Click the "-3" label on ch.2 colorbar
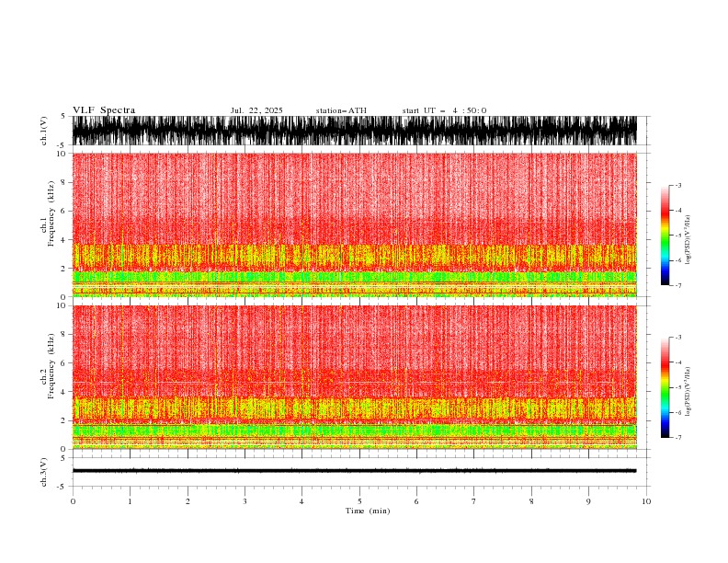Screen dimensions: 728x563 678,338
